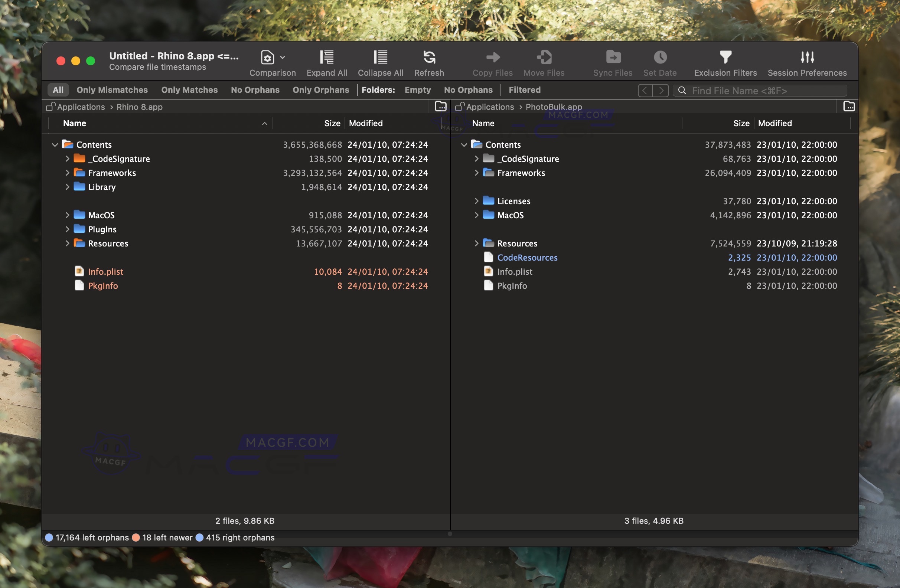Toggle the Only Mismatches filter
The width and height of the screenshot is (900, 588).
click(112, 89)
